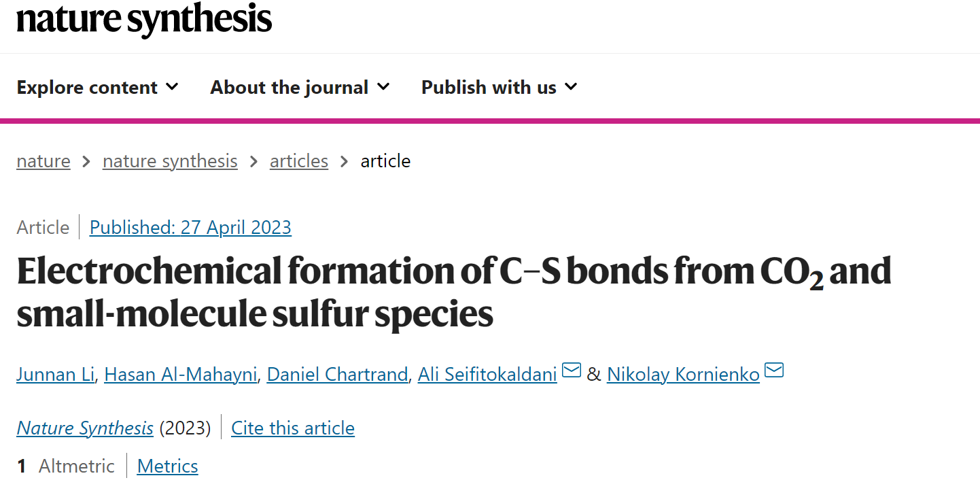View author Daniel Chartrand

[337, 374]
